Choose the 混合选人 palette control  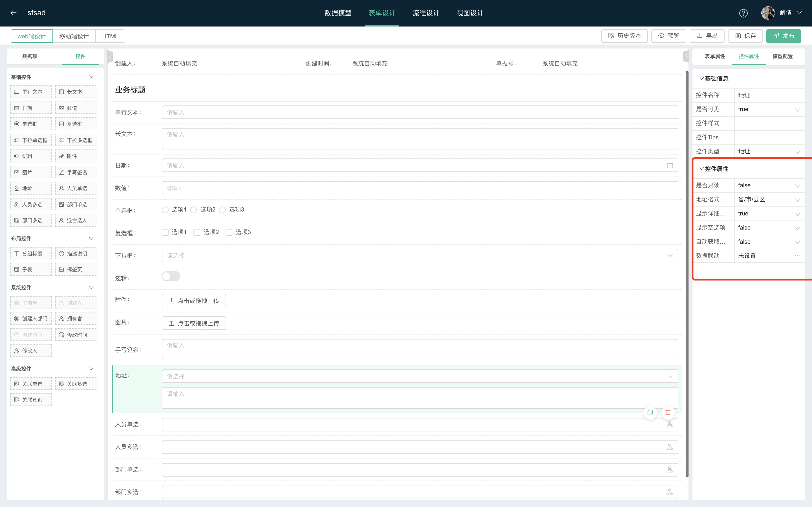click(76, 220)
